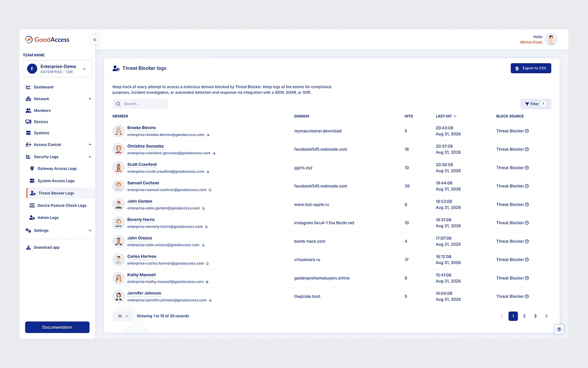Click the Member column header
Image resolution: width=588 pixels, height=368 pixels.
[x=120, y=116]
